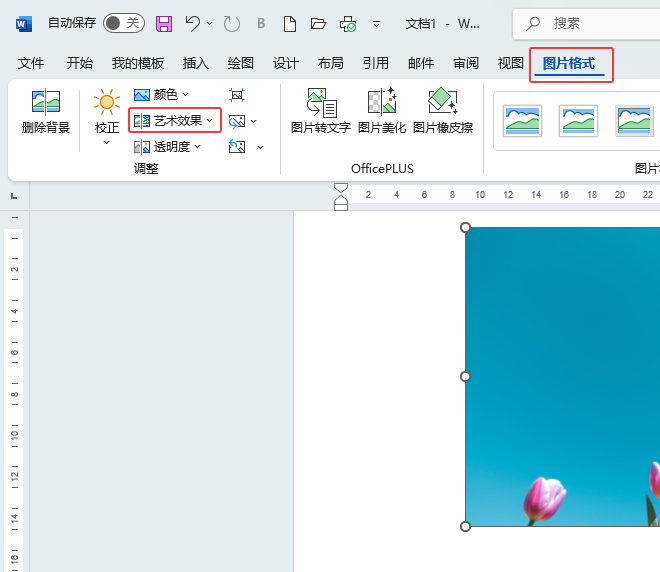
Task: Create a new blank document icon
Action: coord(290,24)
